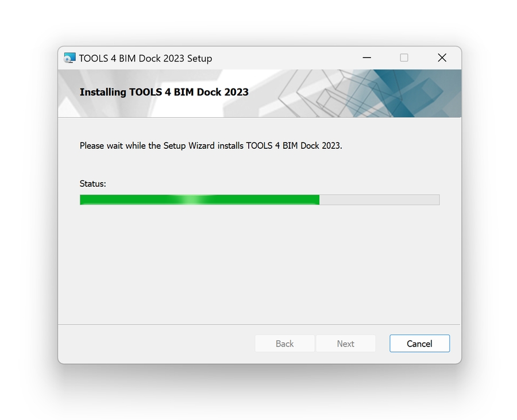Click the shimmering highlight on progress bar
Image resolution: width=517 pixels, height=420 pixels.
[x=192, y=200]
